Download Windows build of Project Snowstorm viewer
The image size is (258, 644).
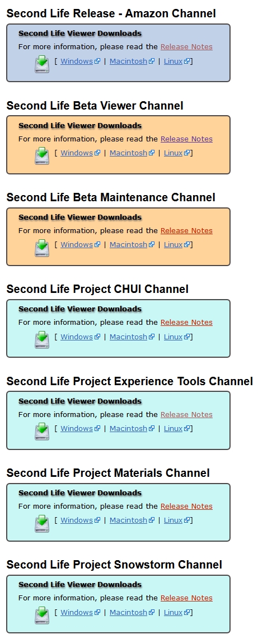pyautogui.click(x=77, y=612)
